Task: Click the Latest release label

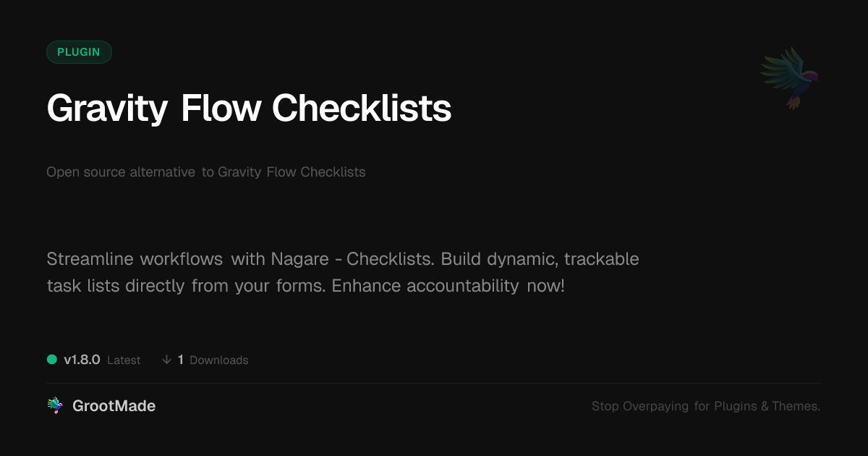Action: [124, 360]
